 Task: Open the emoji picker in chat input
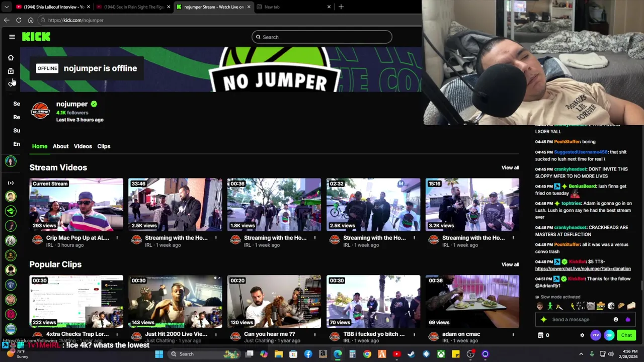coord(616,319)
